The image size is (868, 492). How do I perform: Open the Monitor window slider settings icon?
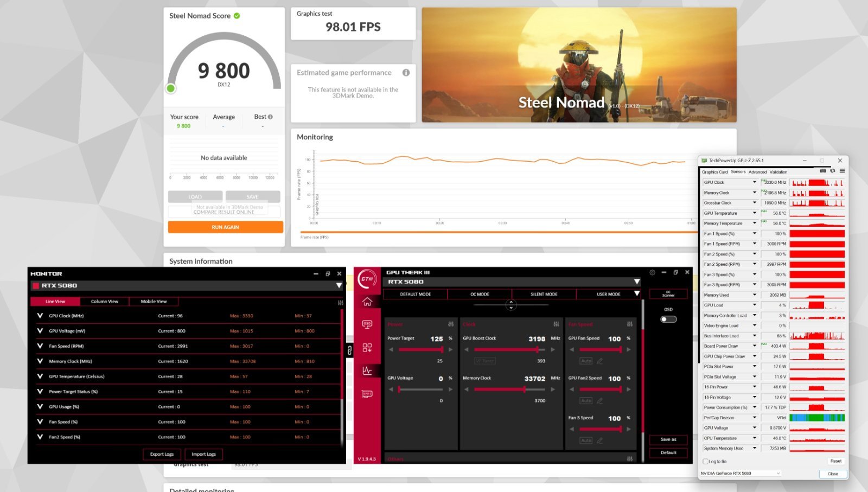point(340,302)
